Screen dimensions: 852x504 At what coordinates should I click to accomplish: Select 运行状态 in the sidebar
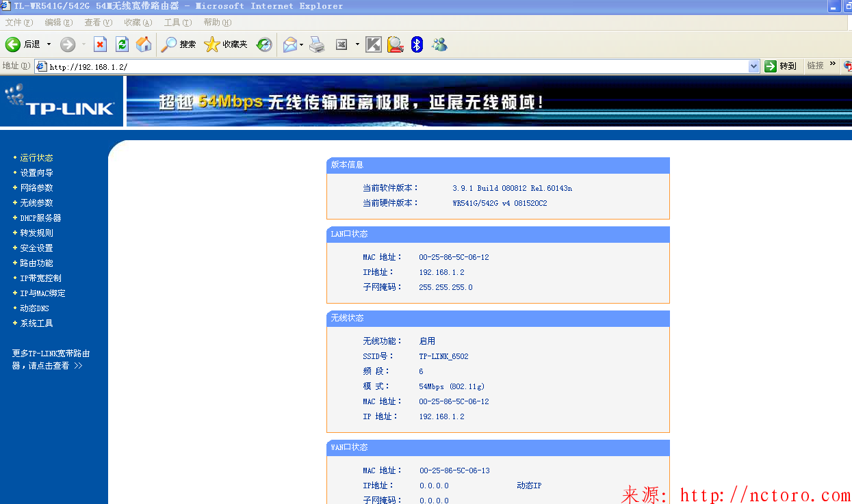[36, 158]
